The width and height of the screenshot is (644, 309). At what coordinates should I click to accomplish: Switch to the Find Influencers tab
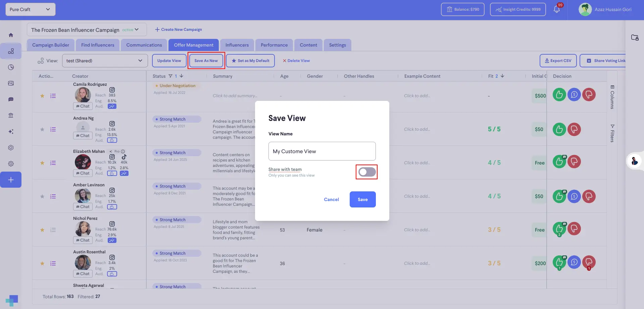tap(98, 45)
